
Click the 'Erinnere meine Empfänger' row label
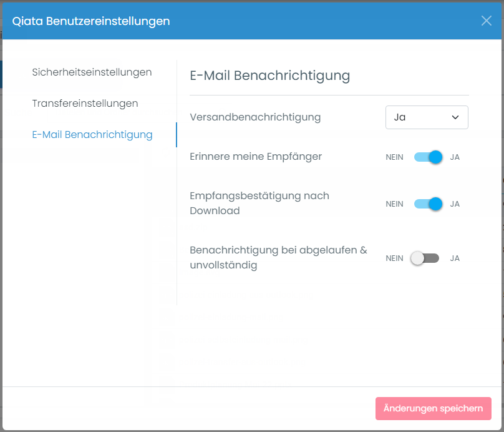point(256,157)
